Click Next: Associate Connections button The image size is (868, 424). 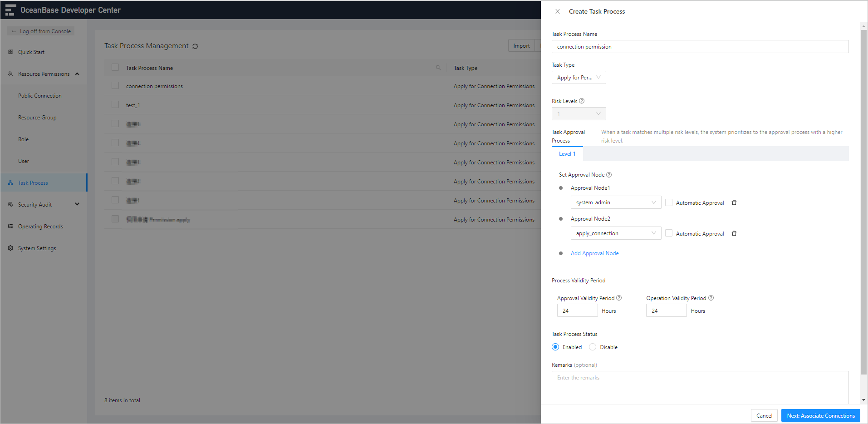click(820, 415)
